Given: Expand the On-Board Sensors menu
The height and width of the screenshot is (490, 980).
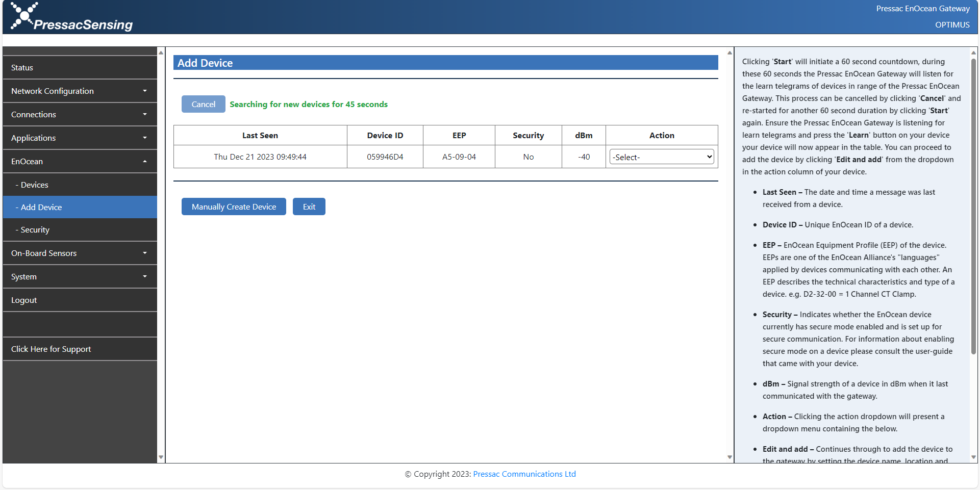Looking at the screenshot, I should [x=80, y=253].
